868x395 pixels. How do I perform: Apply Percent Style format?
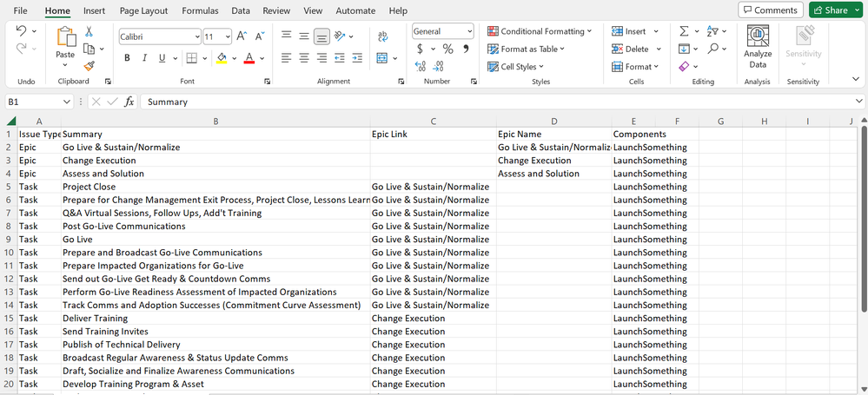click(447, 49)
